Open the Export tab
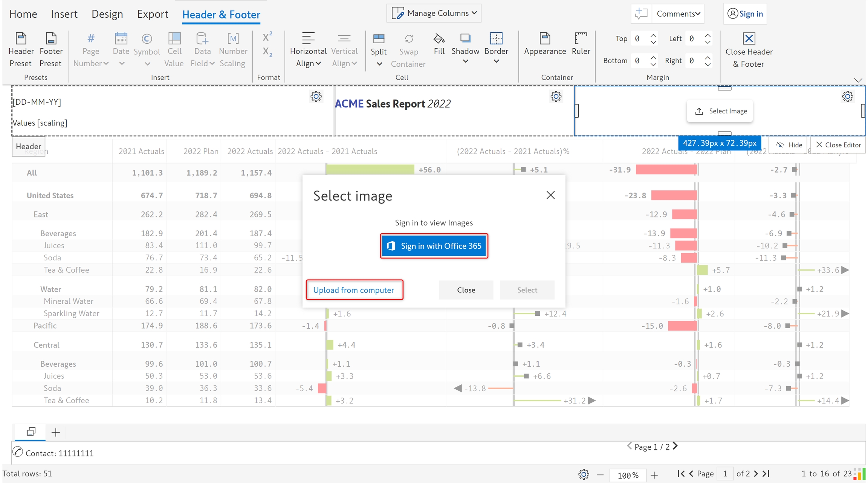Viewport: 868px width, 485px height. (152, 14)
